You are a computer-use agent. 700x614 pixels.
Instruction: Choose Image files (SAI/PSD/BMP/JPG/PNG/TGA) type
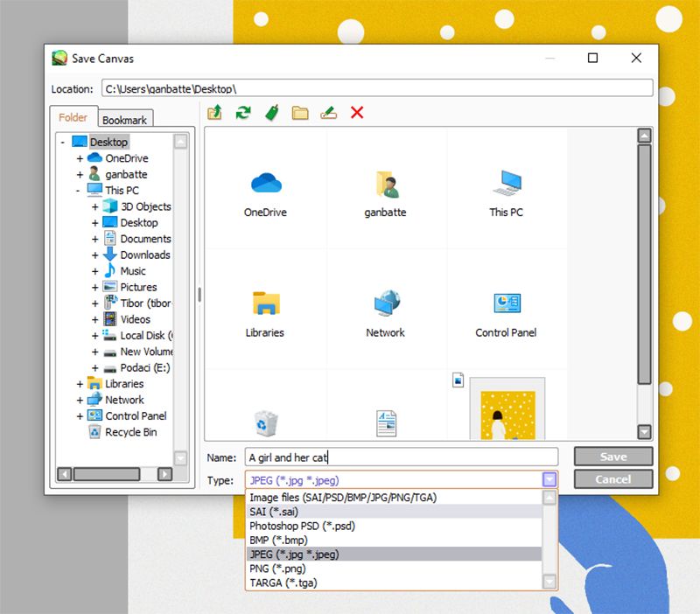tap(394, 498)
